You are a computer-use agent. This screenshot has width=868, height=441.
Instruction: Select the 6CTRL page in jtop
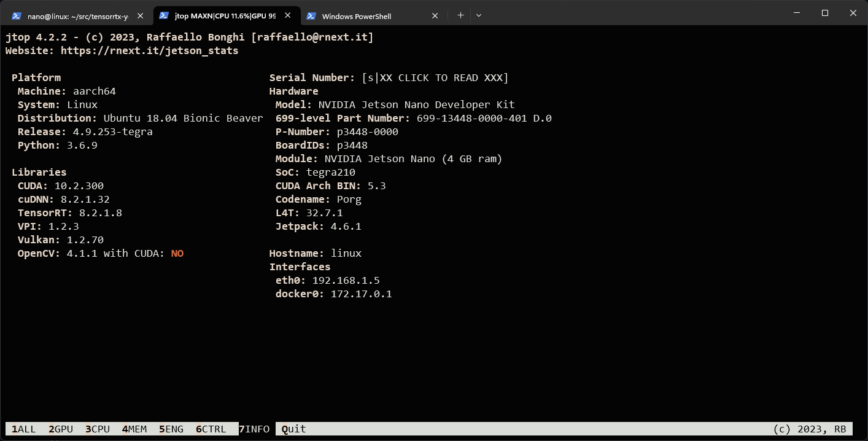(x=211, y=429)
